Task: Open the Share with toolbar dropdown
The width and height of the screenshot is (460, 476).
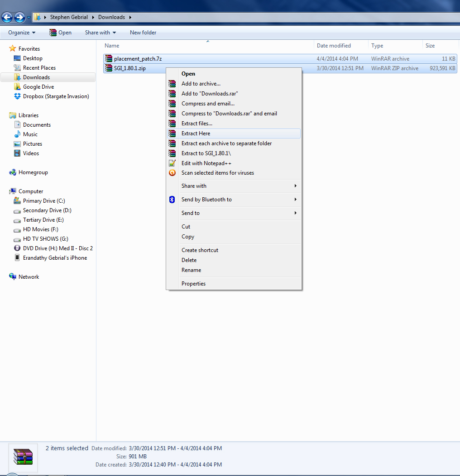Action: (101, 33)
